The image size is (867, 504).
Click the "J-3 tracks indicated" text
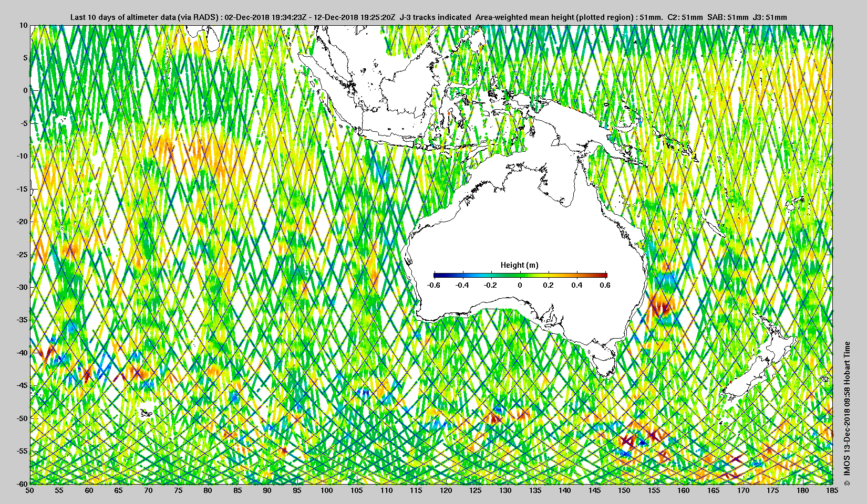[x=435, y=17]
